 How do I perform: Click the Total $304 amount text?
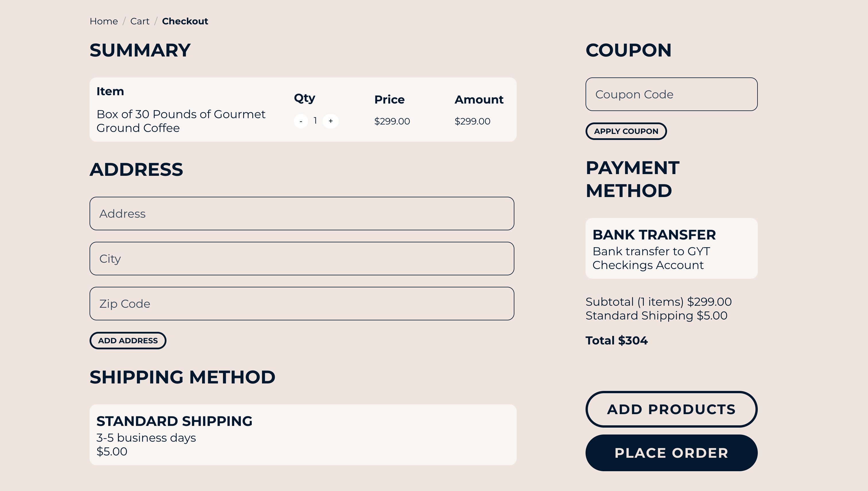point(616,341)
